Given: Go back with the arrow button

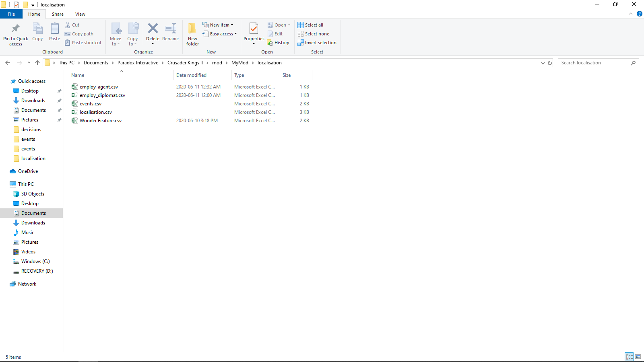Looking at the screenshot, I should coord(8,63).
